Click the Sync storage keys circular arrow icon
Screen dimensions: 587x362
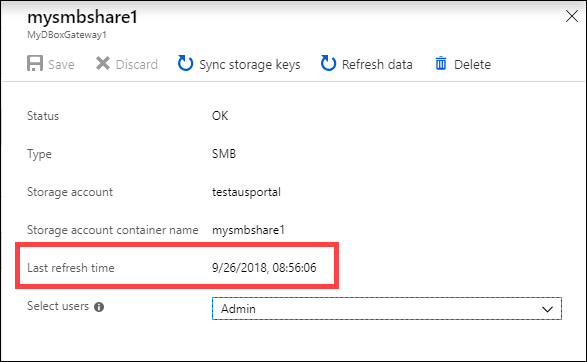[185, 63]
